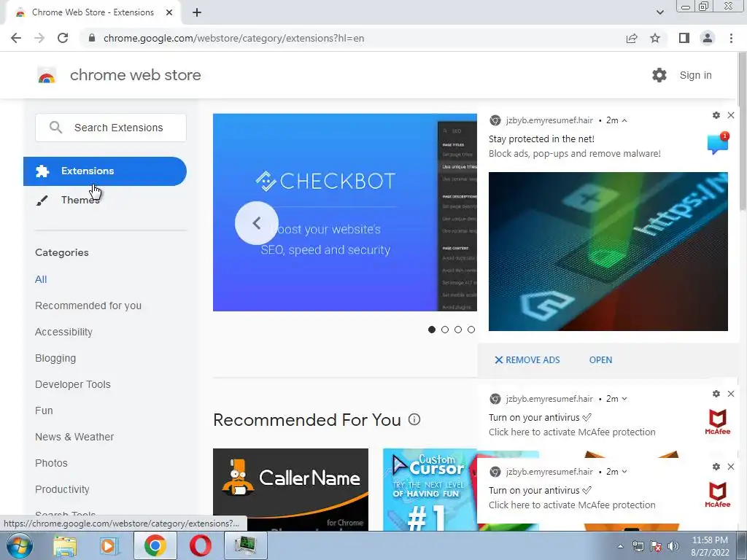Dismiss the first McAfee antivirus notification

coord(731,394)
